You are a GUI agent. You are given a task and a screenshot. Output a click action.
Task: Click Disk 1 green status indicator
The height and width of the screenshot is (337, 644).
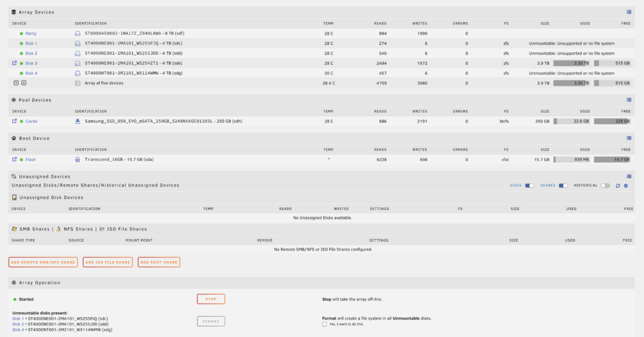21,44
